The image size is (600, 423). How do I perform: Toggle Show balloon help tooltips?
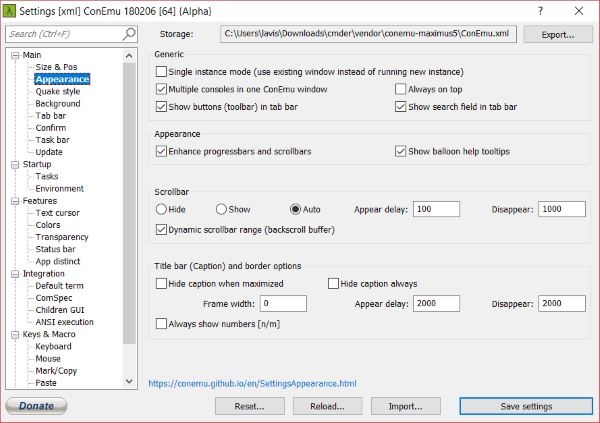(400, 151)
